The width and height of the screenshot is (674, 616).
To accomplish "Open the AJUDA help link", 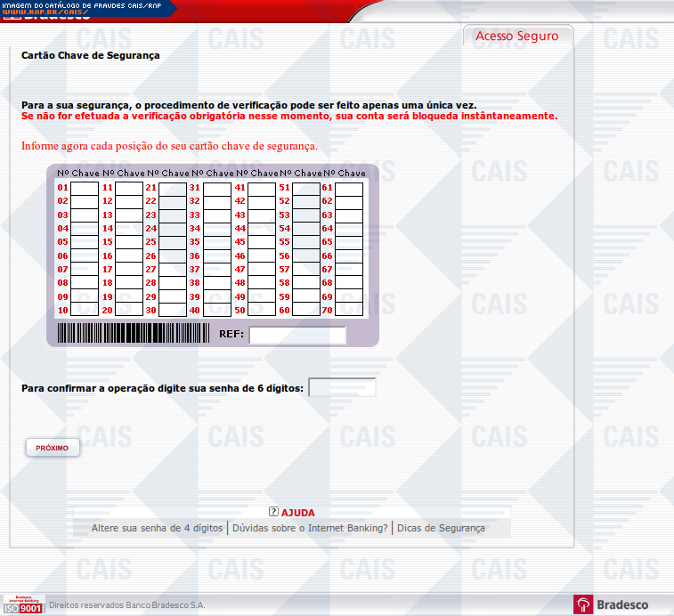I will click(x=297, y=513).
